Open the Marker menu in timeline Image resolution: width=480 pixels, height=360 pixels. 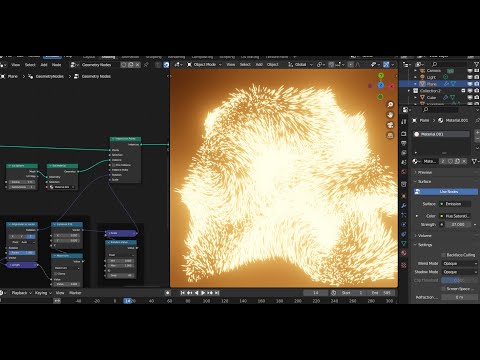[x=75, y=293]
